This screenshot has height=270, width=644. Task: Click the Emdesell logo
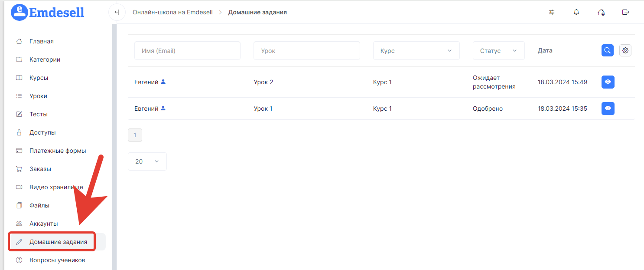pos(48,12)
